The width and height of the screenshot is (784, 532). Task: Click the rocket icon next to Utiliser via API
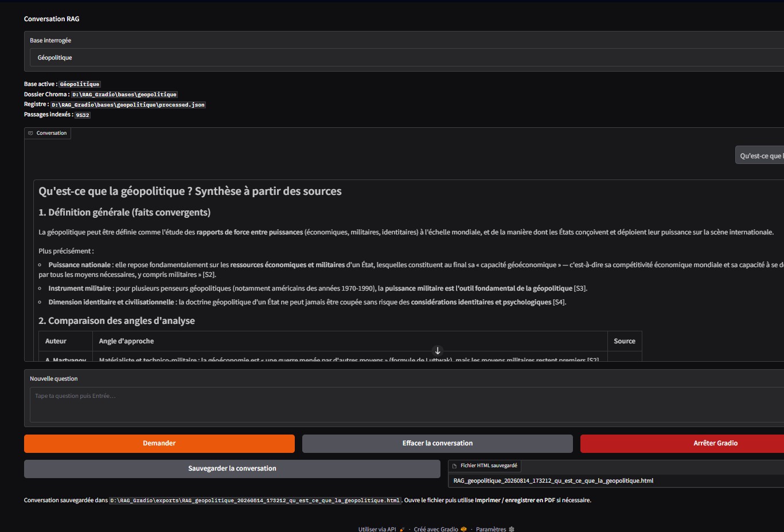coord(402,529)
